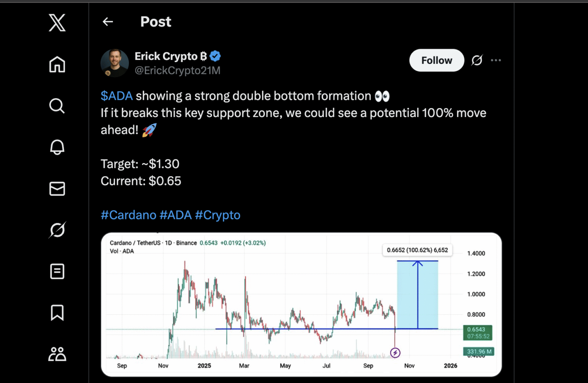Click the $ADA cashtag link

click(x=117, y=96)
